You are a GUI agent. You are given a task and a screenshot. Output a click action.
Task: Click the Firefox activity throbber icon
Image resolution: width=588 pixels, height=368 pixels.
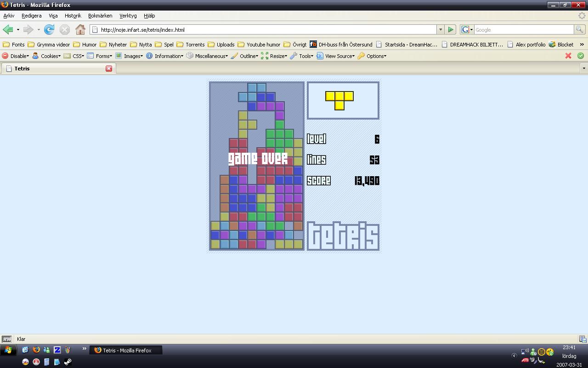point(582,16)
